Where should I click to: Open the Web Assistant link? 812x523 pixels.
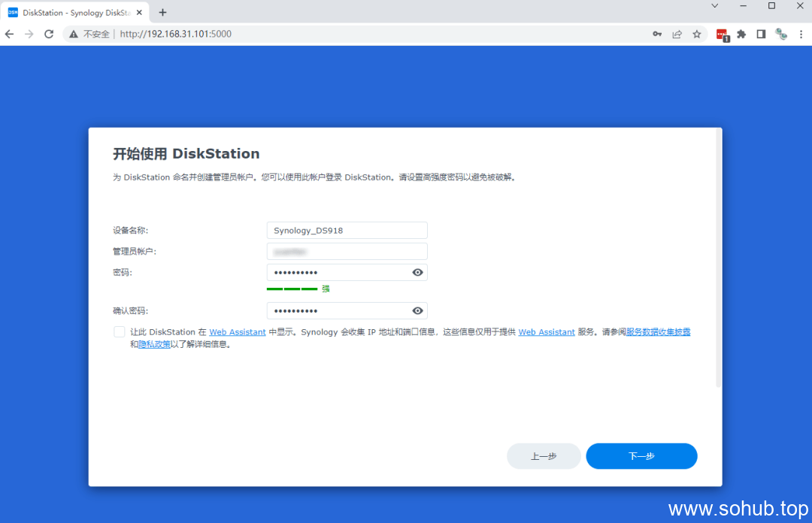point(237,331)
